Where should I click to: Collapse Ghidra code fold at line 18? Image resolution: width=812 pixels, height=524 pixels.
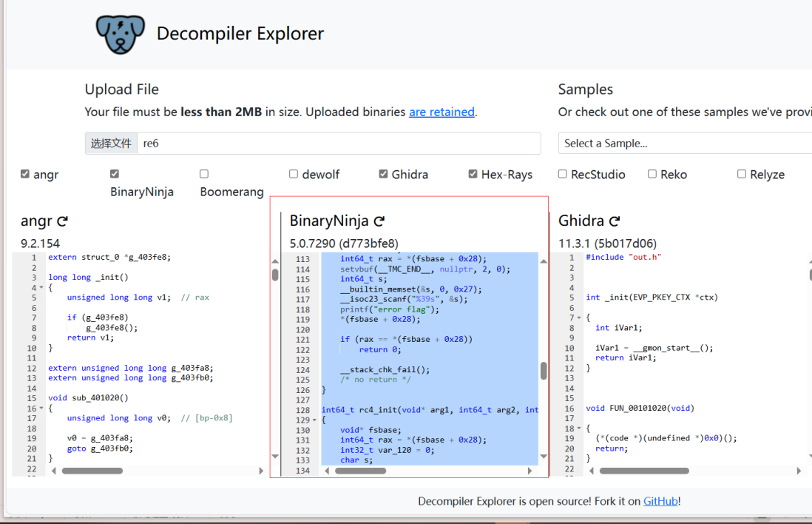(x=579, y=429)
